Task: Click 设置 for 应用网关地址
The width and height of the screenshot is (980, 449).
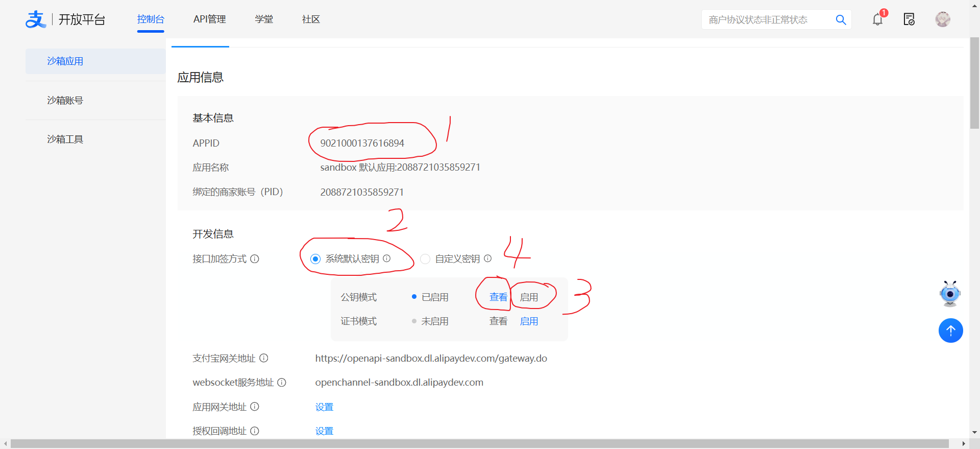Action: click(324, 407)
